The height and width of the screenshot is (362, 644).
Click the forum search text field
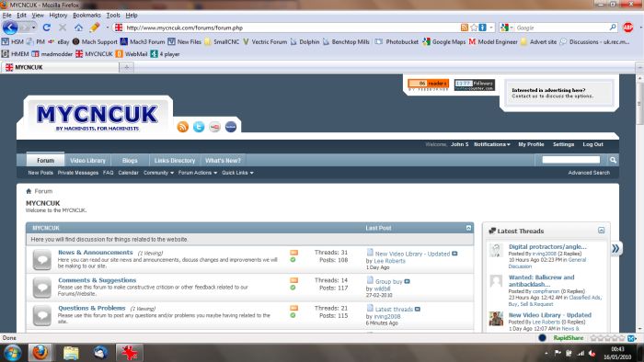pyautogui.click(x=571, y=160)
